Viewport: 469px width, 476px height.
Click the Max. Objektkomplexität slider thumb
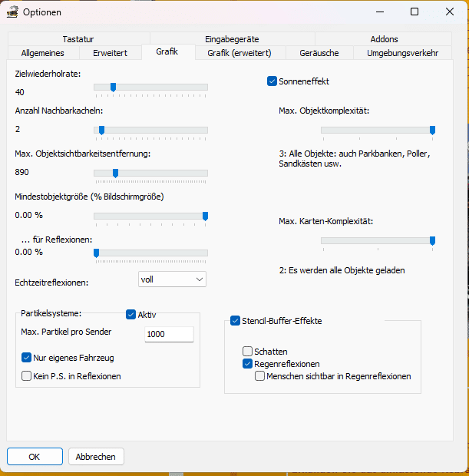point(432,130)
